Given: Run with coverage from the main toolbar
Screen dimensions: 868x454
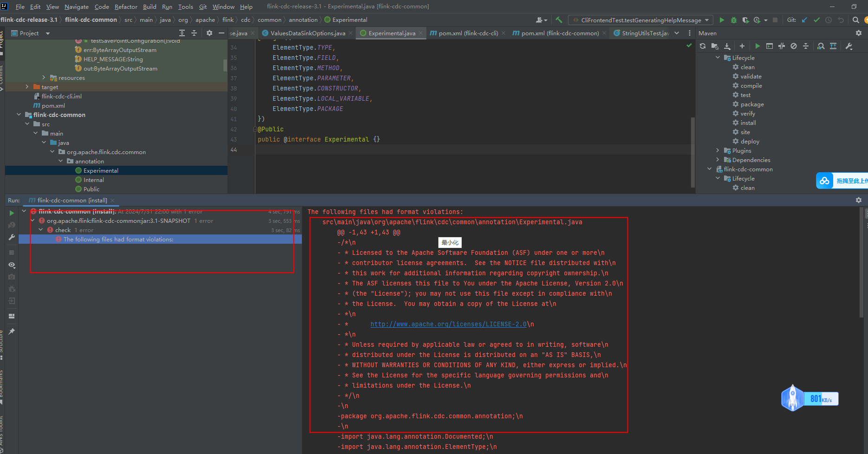Looking at the screenshot, I should 745,20.
